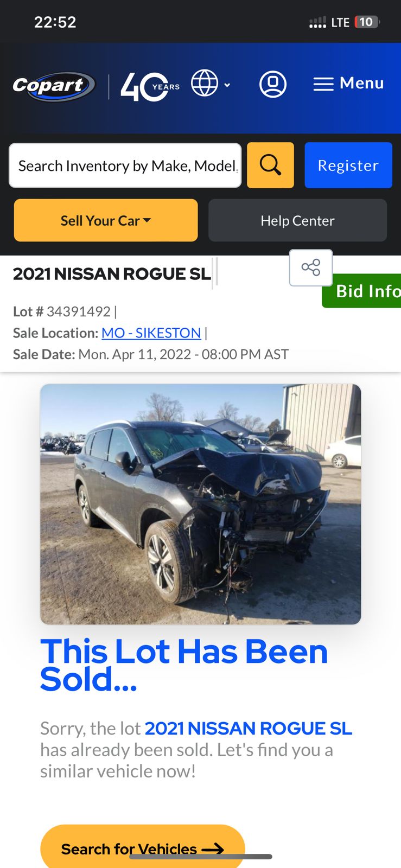Click the blue Register button
This screenshot has height=868, width=401.
coord(348,165)
